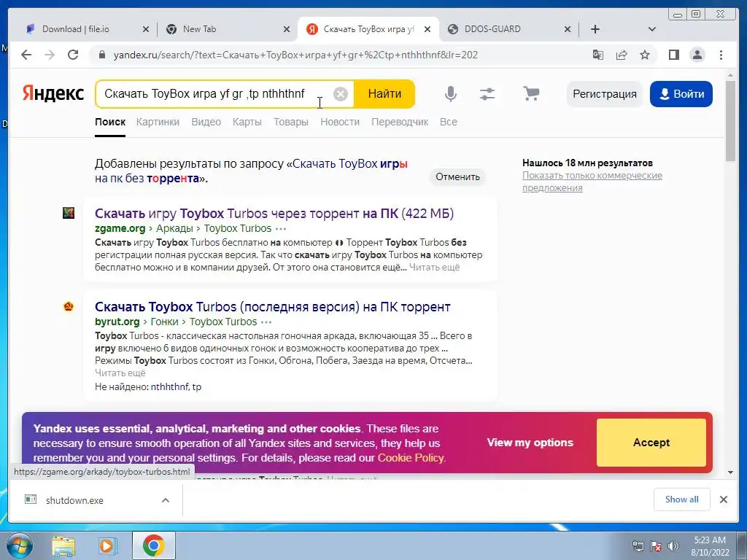Click the share page icon

[622, 55]
